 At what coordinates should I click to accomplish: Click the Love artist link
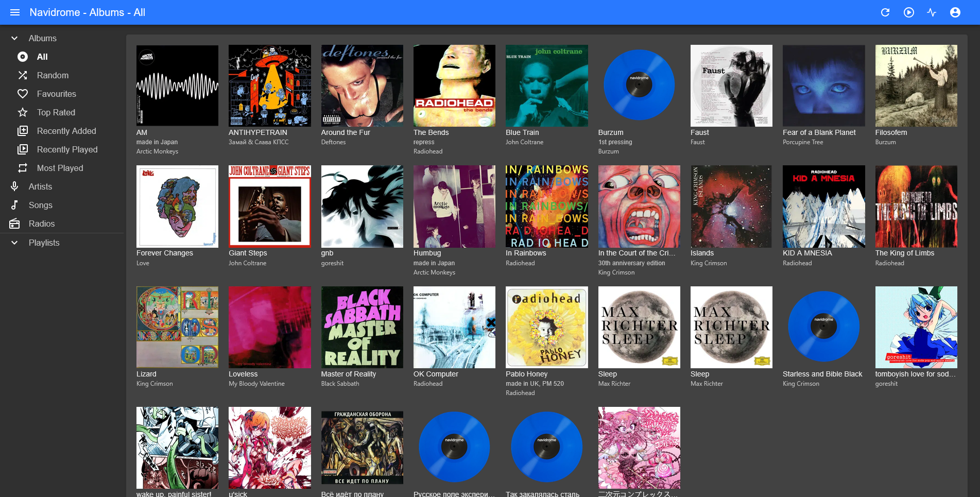(143, 263)
